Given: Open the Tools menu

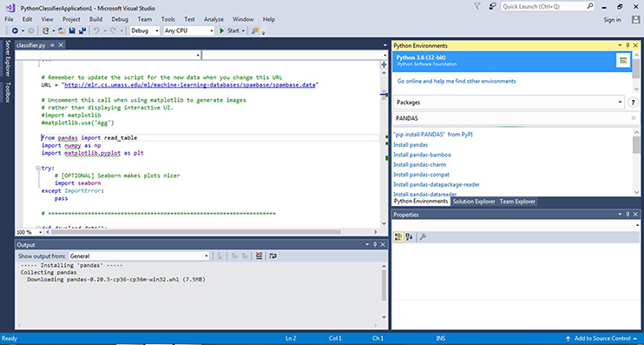Looking at the screenshot, I should coord(168,19).
